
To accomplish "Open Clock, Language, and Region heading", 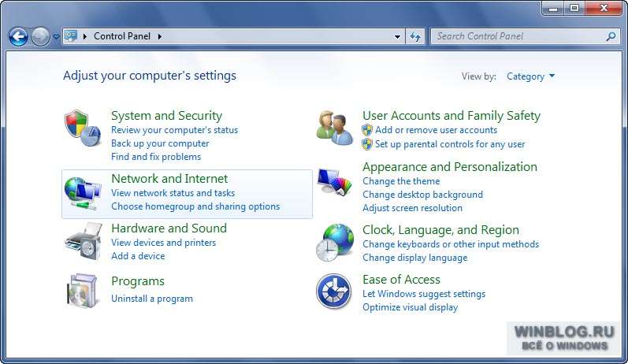I will point(441,230).
